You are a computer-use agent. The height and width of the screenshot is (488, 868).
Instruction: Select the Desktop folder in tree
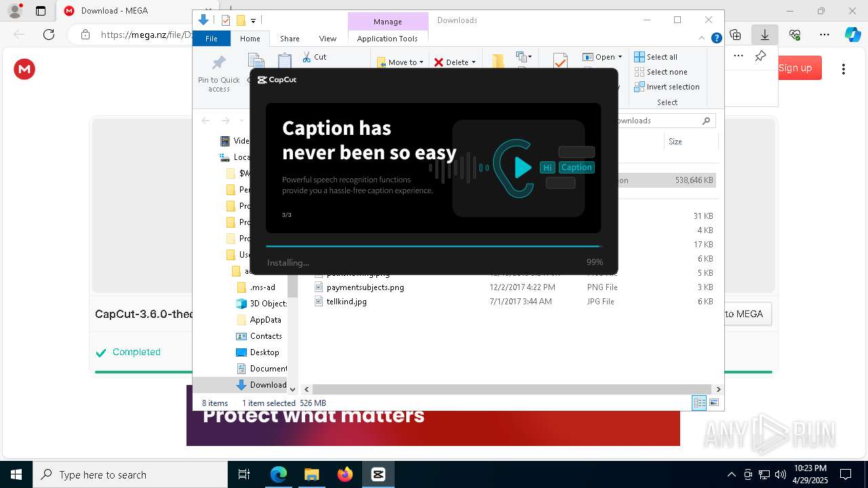point(264,352)
